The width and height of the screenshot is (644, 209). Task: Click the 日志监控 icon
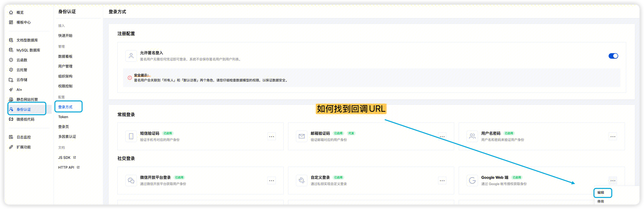[x=11, y=137]
